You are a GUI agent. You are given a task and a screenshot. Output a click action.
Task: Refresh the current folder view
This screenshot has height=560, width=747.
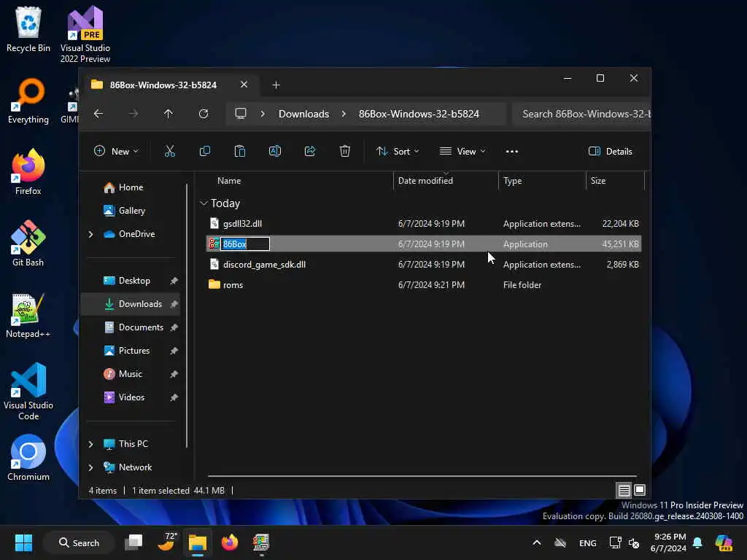tap(204, 114)
